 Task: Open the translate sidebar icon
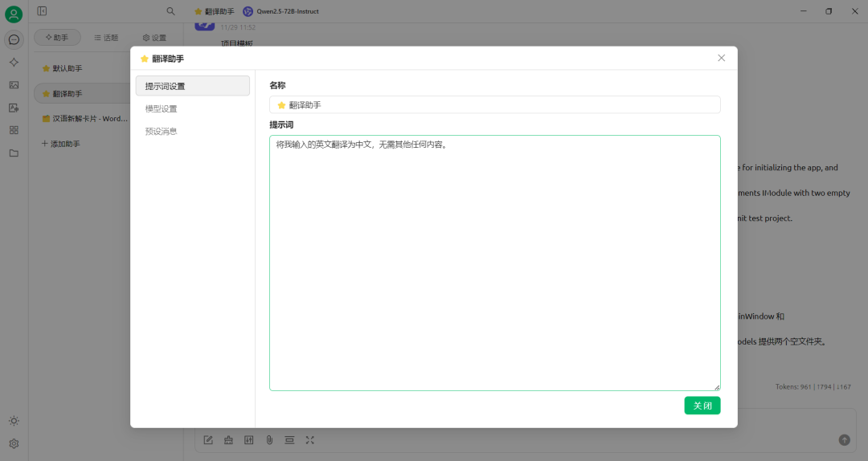coord(14,108)
